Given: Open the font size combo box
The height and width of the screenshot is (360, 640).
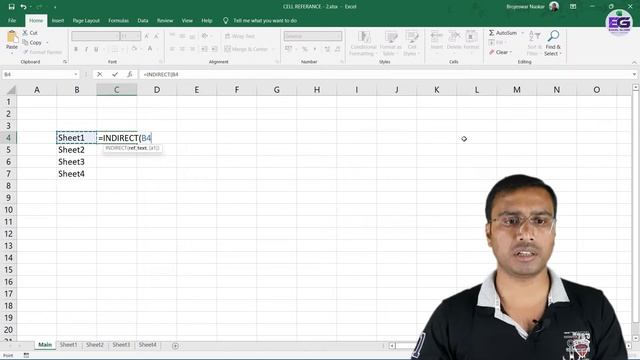Looking at the screenshot, I should [x=131, y=36].
